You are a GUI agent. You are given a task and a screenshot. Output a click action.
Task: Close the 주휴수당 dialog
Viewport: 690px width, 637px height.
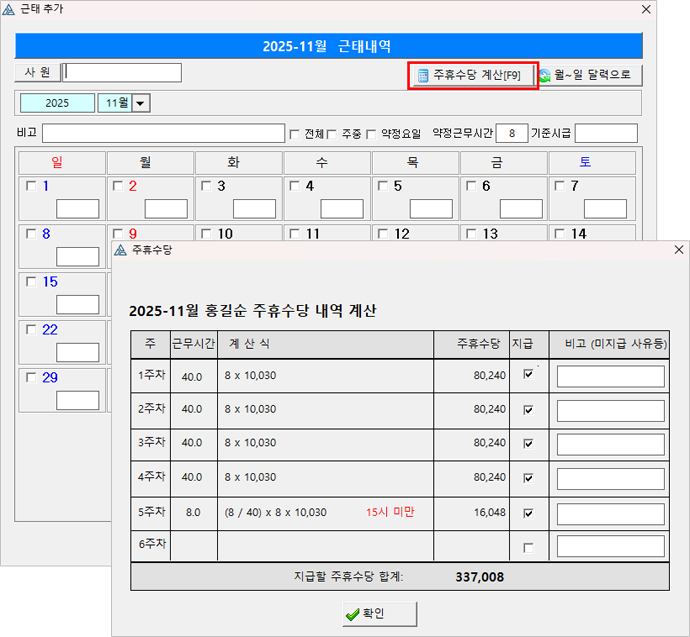(679, 250)
